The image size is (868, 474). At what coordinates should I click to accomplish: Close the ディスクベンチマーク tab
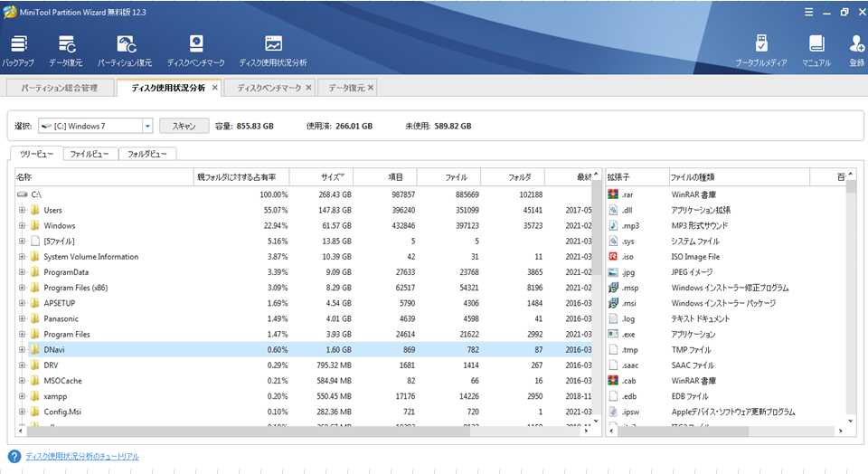pyautogui.click(x=309, y=88)
